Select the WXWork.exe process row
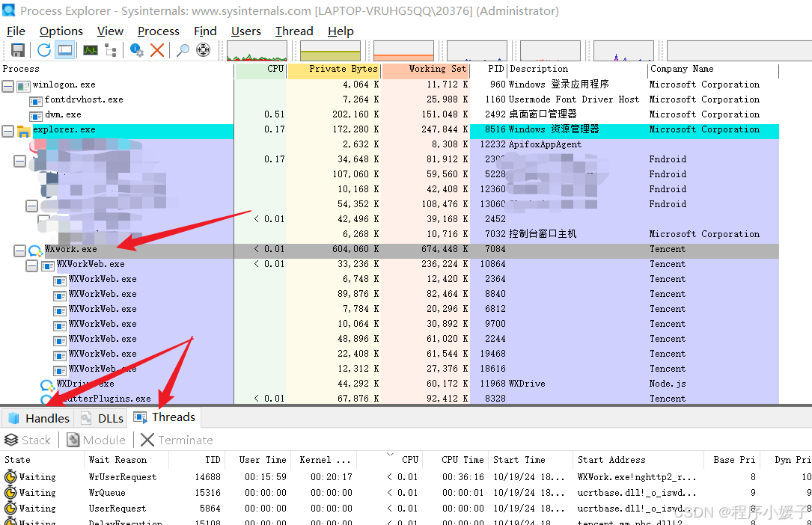The image size is (812, 525). coord(389,249)
